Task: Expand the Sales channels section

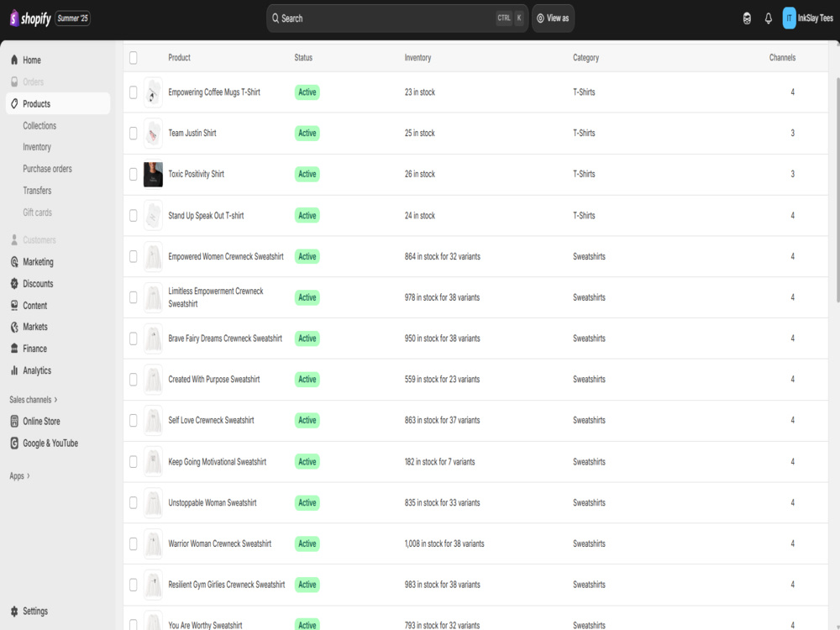Action: [x=34, y=400]
